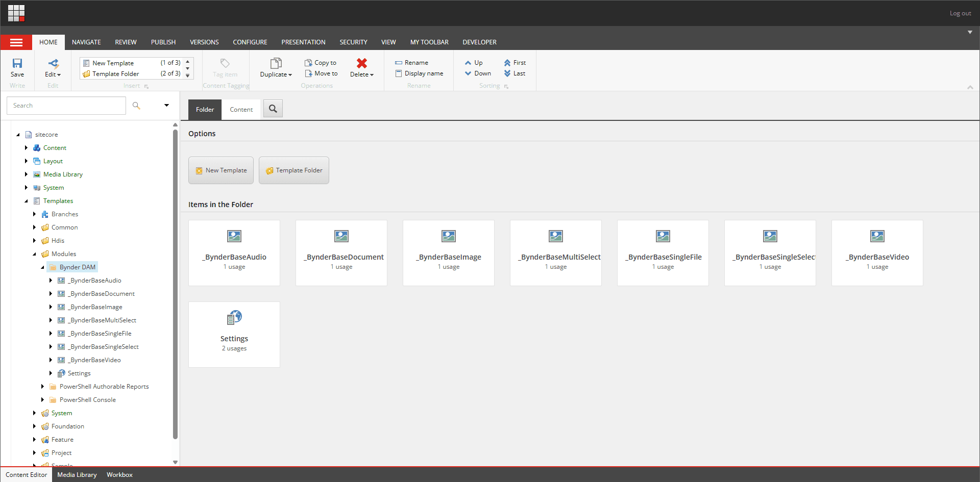
Task: Click the New Template option button
Action: 221,170
